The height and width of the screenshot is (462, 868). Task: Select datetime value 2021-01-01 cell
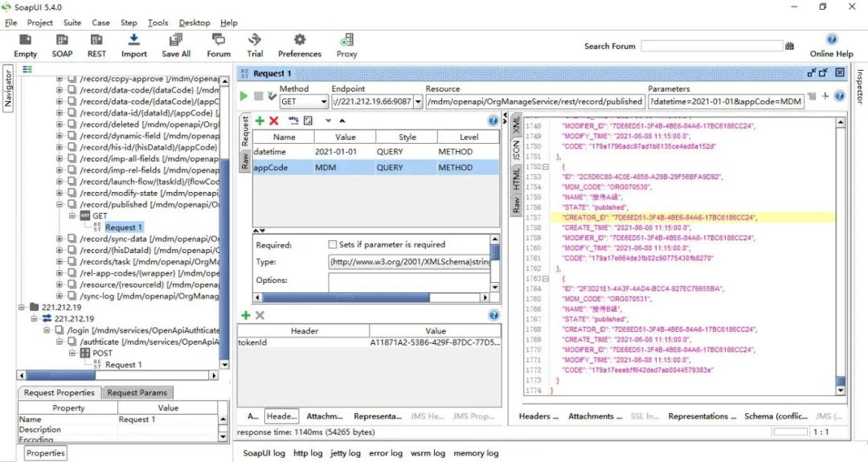click(345, 152)
